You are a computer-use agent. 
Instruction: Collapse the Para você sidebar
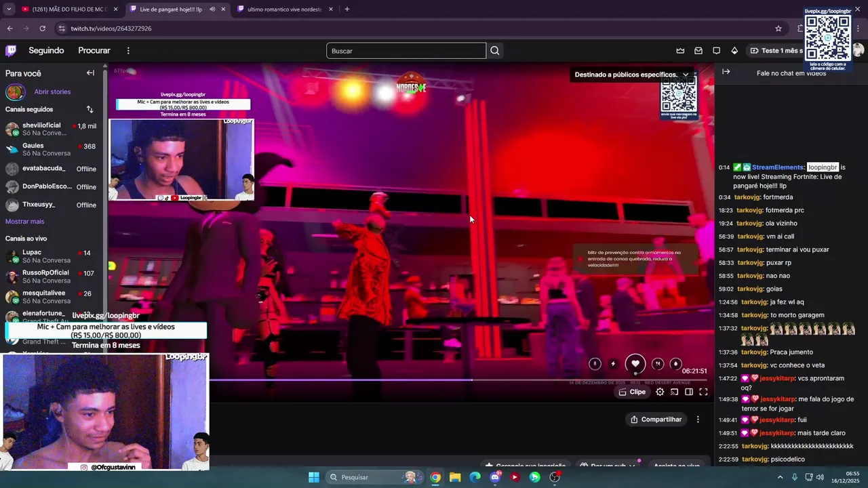pos(90,73)
